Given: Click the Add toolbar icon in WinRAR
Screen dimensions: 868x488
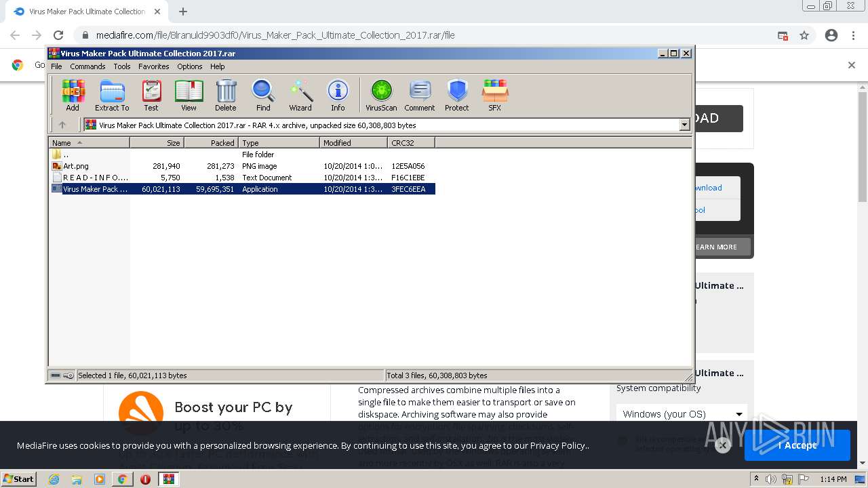Looking at the screenshot, I should (73, 96).
